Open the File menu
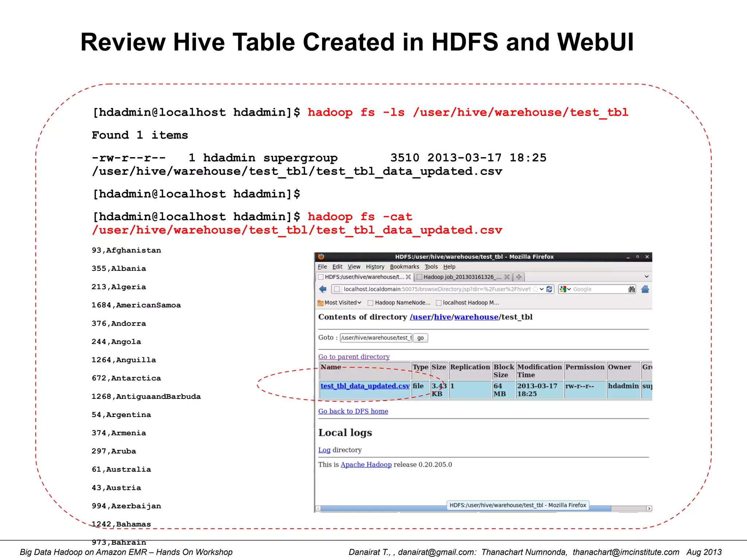Viewport: 747px width, 560px height. pyautogui.click(x=322, y=267)
